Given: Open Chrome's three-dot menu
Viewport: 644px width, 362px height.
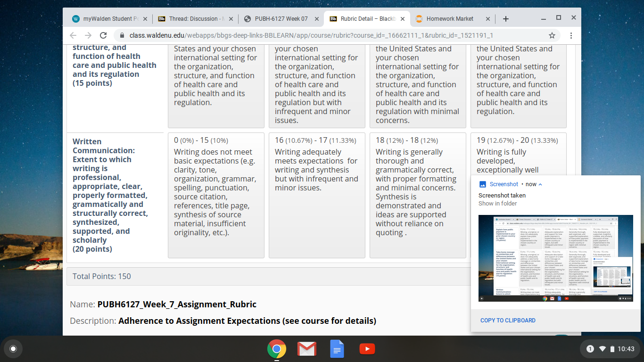Looking at the screenshot, I should coord(571,35).
